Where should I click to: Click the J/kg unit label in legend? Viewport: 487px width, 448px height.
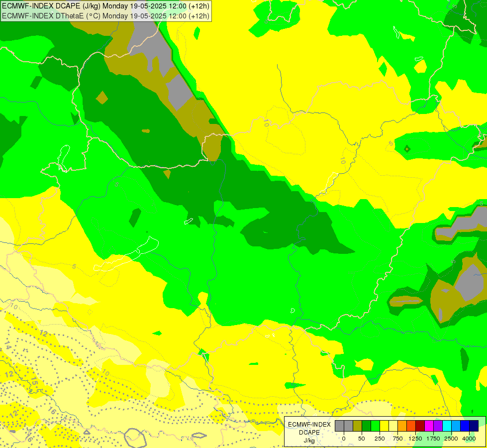click(x=309, y=441)
